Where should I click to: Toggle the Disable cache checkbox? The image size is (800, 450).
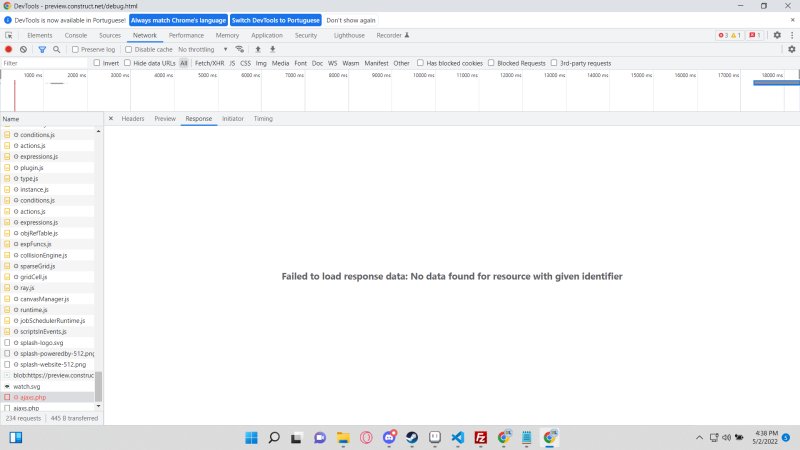(129, 49)
